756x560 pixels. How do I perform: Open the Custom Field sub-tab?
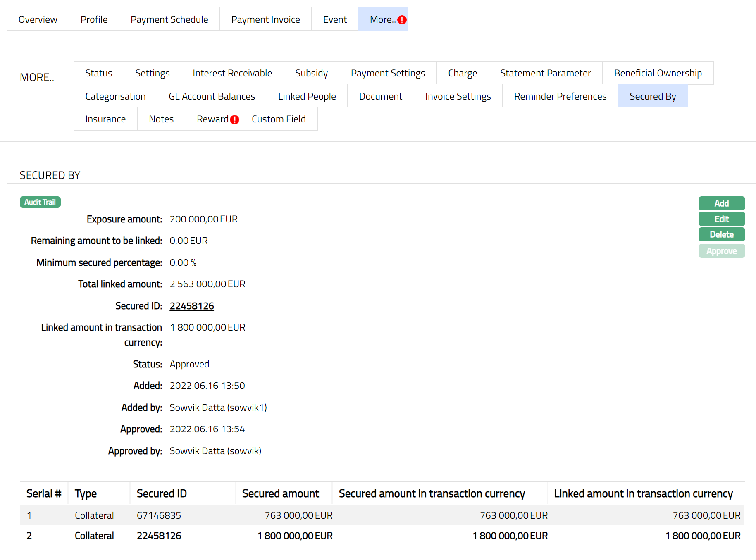point(279,119)
